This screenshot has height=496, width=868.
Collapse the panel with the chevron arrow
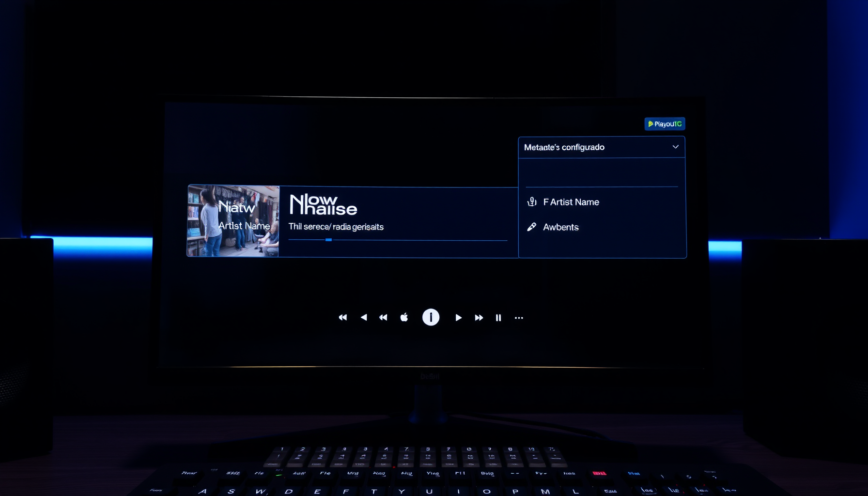[x=676, y=147]
